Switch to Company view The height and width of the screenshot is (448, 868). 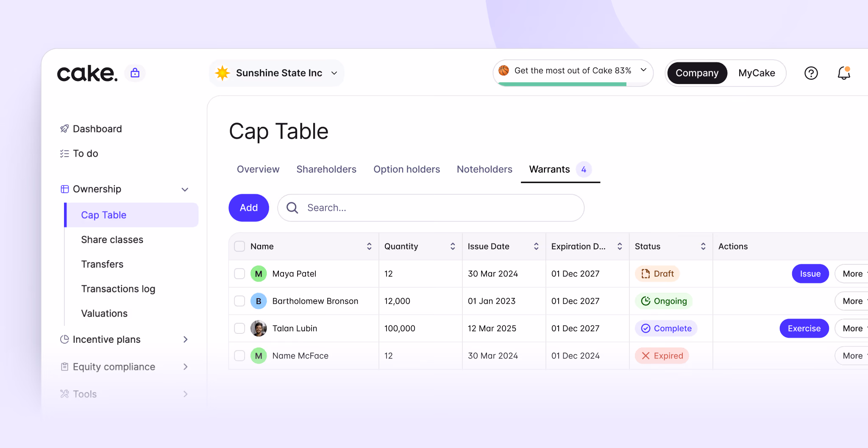click(x=697, y=73)
